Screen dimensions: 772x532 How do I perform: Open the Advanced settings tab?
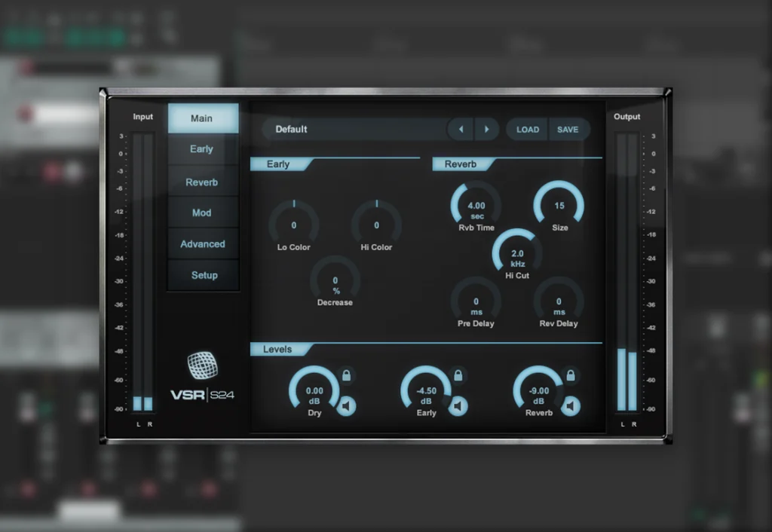(202, 244)
